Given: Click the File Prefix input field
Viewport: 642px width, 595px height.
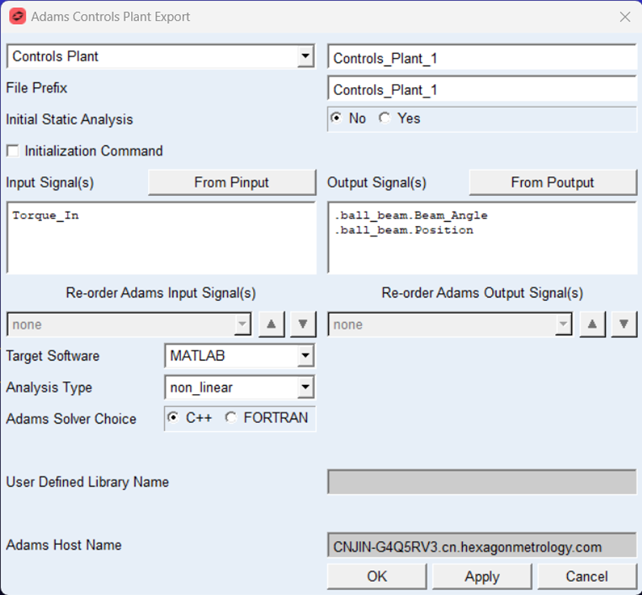Looking at the screenshot, I should click(482, 90).
